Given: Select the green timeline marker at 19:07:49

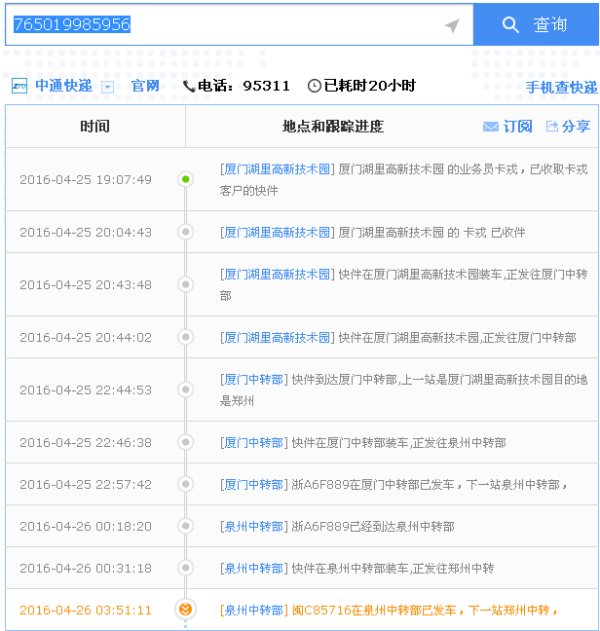Looking at the screenshot, I should point(185,180).
